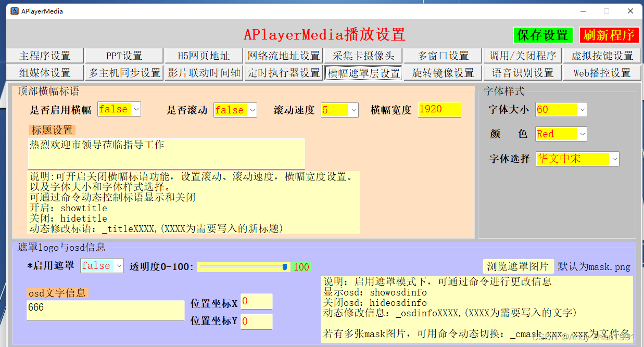Click the 默认为mask.png label
The height and width of the screenshot is (347, 644).
(594, 267)
